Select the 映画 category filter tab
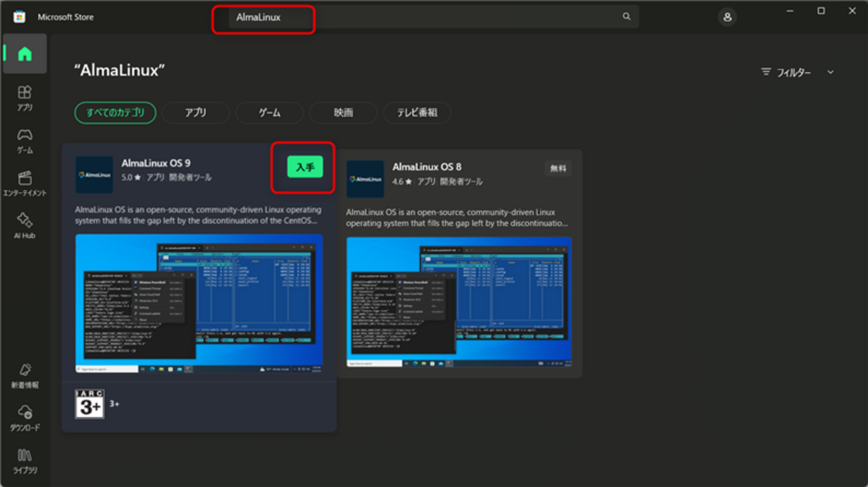This screenshot has height=487, width=868. coord(343,113)
